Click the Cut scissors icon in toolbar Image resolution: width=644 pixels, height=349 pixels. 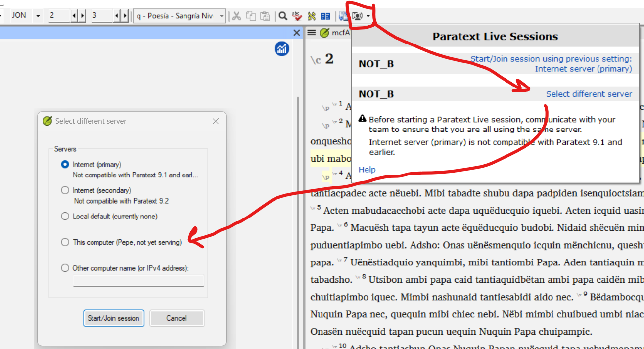coord(237,16)
